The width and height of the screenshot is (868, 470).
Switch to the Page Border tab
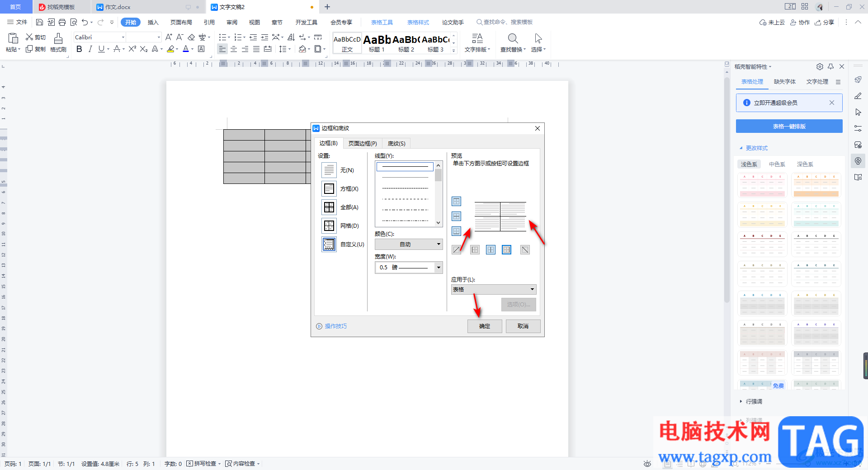coord(363,143)
